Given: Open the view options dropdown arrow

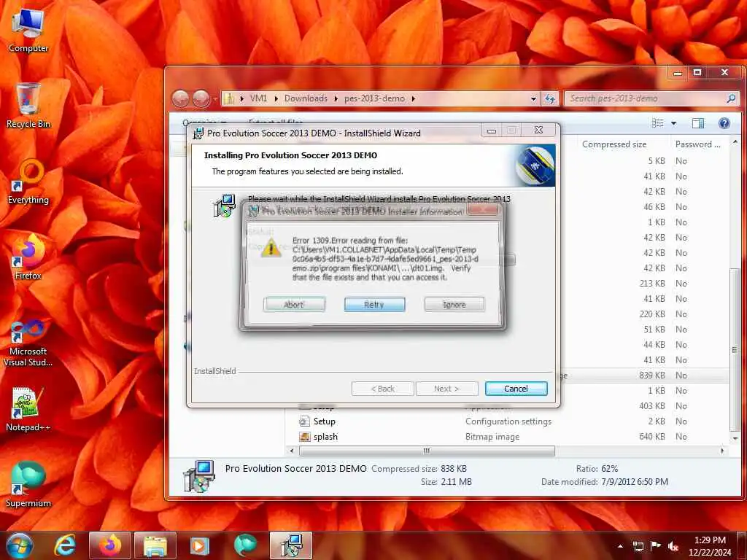Looking at the screenshot, I should (673, 123).
